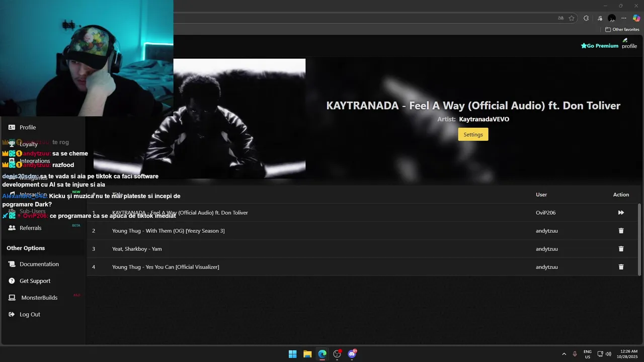Open Profile in the sidebar
Image resolution: width=644 pixels, height=362 pixels.
28,127
